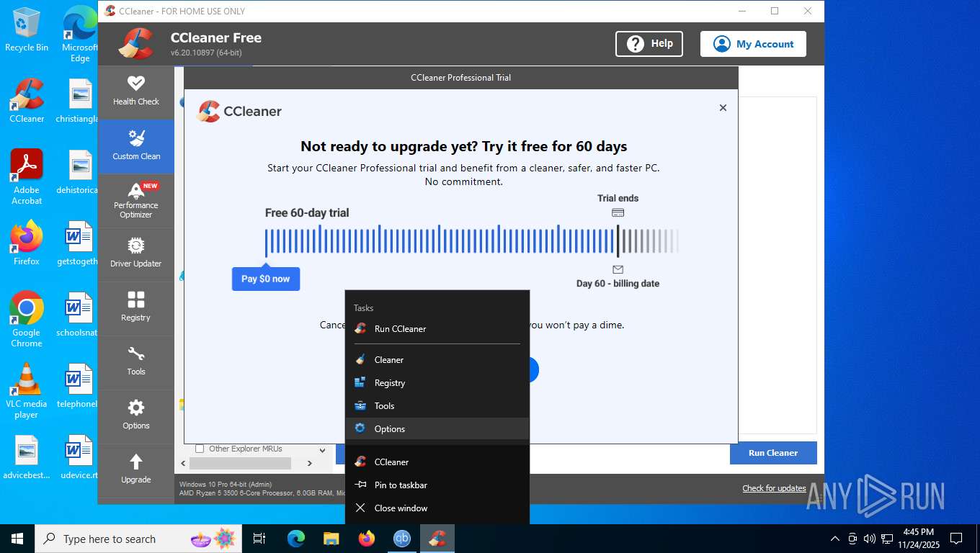
Task: Select christiangla image file on desktop
Action: click(x=79, y=100)
